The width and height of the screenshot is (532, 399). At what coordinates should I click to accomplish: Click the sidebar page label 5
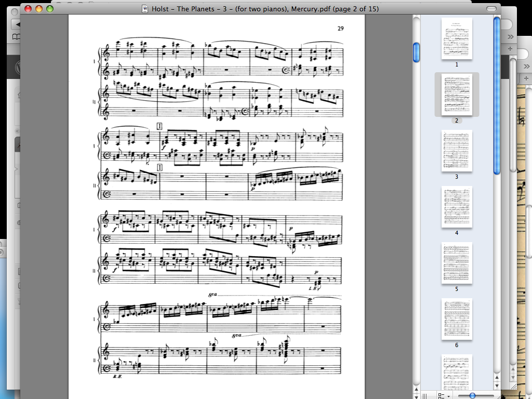coord(457,289)
